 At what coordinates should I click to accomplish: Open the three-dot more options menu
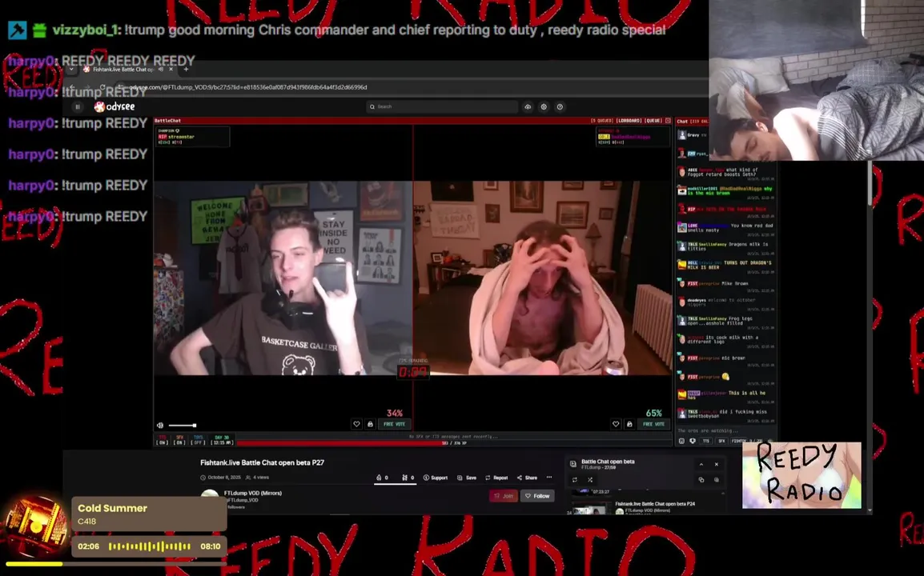point(548,478)
